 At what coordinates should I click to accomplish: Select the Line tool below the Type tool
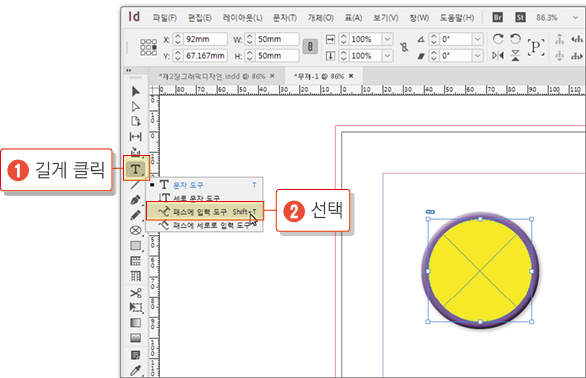click(135, 185)
